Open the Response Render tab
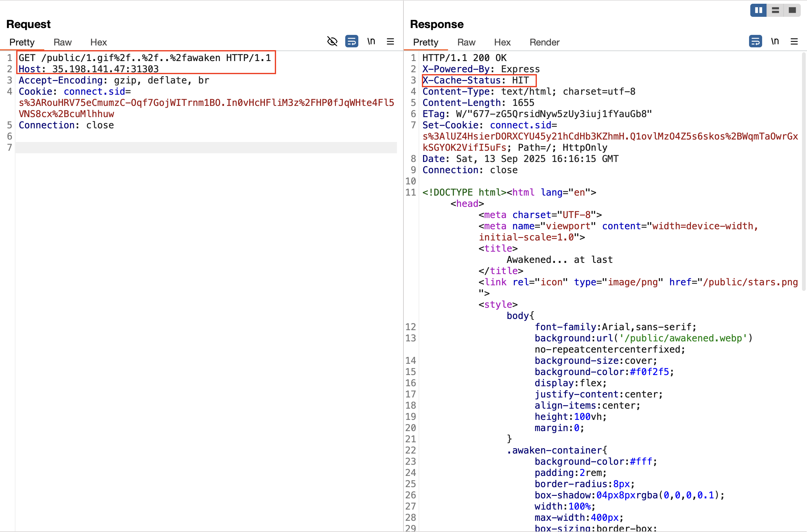 544,42
